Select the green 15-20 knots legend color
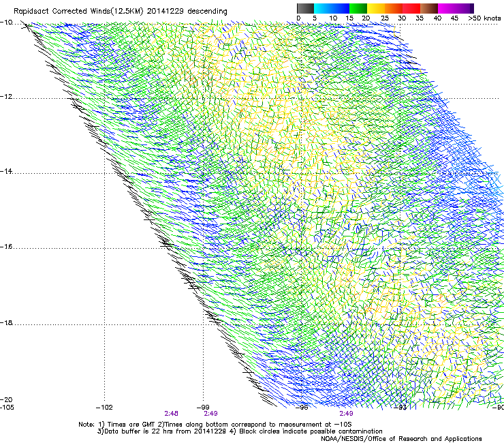The width and height of the screenshot is (504, 443). (x=358, y=8)
